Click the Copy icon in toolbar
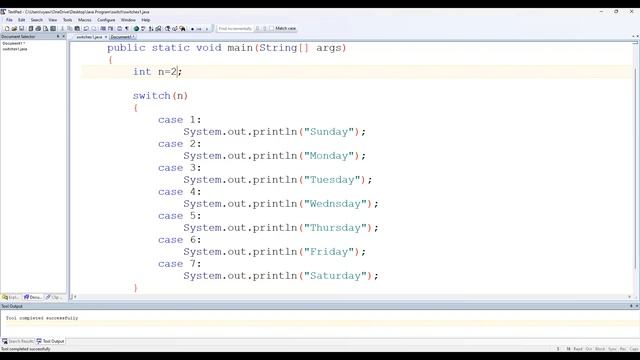This screenshot has height=360, width=640. [69, 29]
